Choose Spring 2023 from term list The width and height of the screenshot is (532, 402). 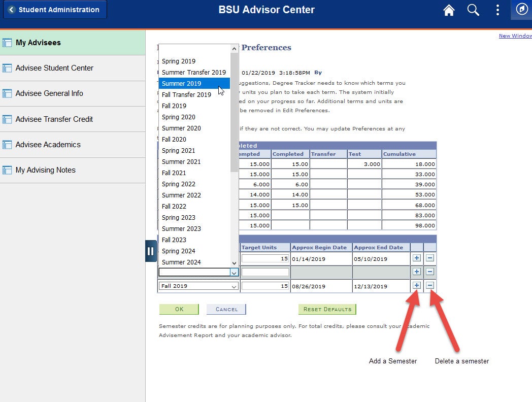pyautogui.click(x=194, y=217)
